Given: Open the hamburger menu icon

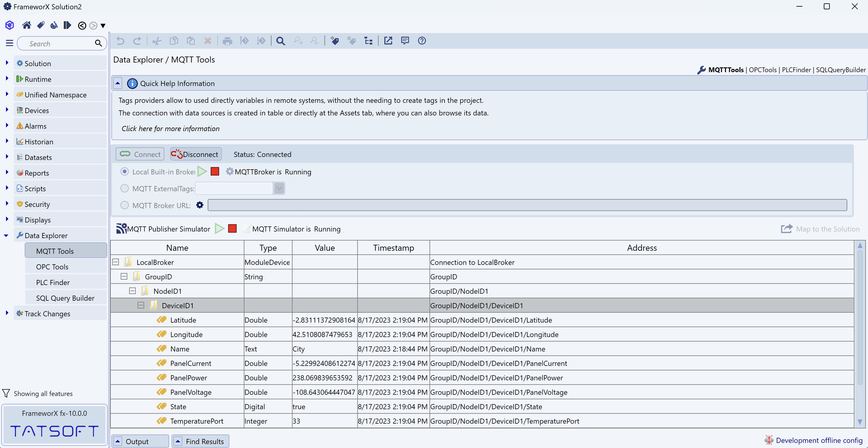Looking at the screenshot, I should [9, 43].
